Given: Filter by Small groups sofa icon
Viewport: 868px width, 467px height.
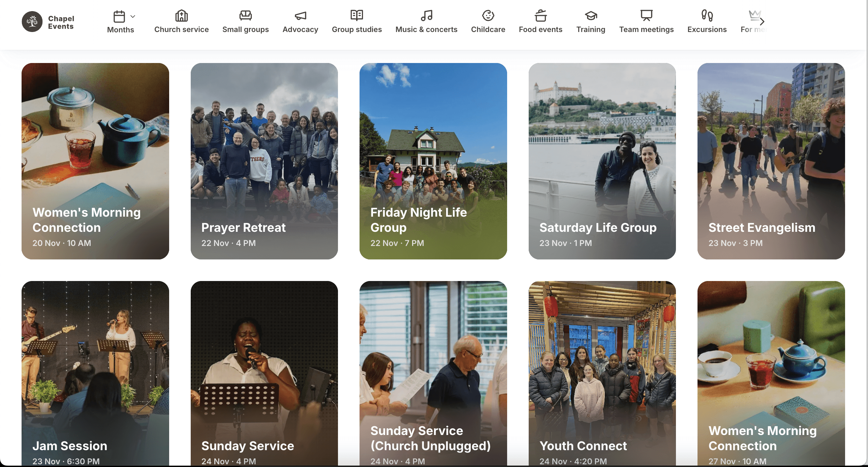Looking at the screenshot, I should coord(245,15).
